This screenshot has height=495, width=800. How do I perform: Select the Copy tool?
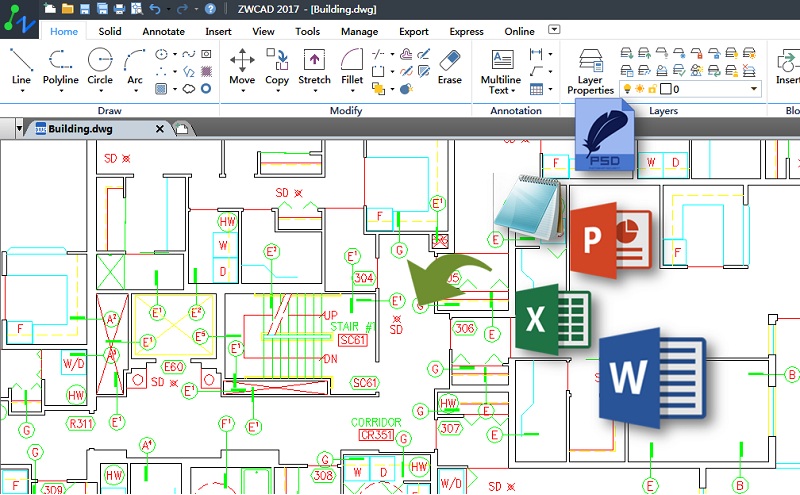click(x=277, y=66)
